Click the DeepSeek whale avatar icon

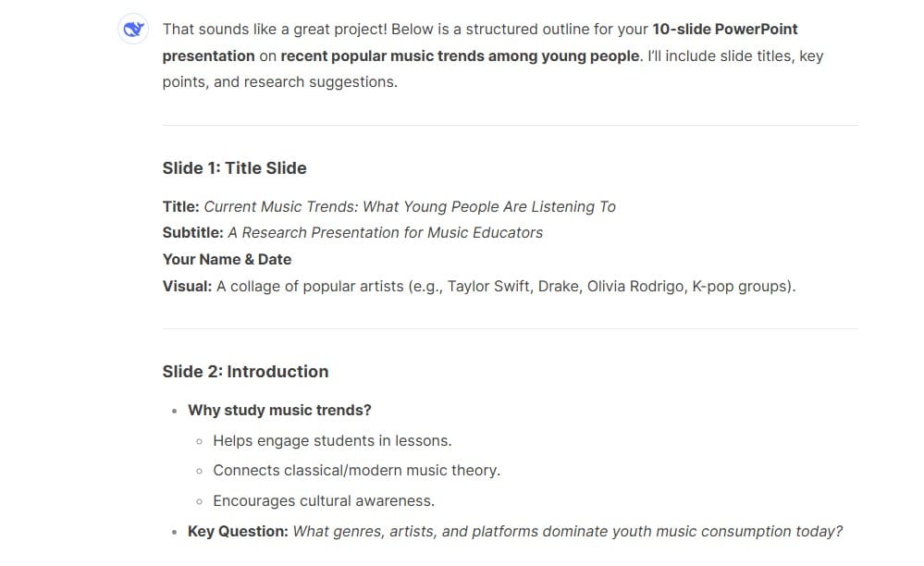[133, 29]
